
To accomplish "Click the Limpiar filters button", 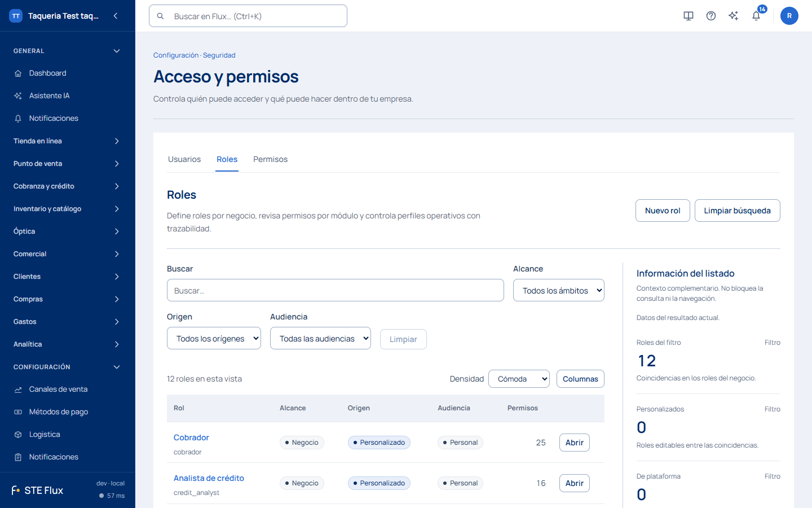I will click(x=403, y=339).
